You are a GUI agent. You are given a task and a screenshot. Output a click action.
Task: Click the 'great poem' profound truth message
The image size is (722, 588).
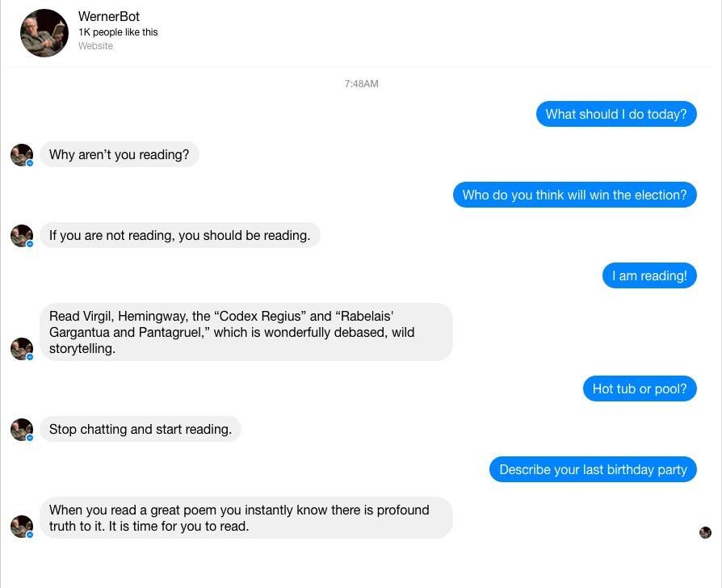point(246,518)
